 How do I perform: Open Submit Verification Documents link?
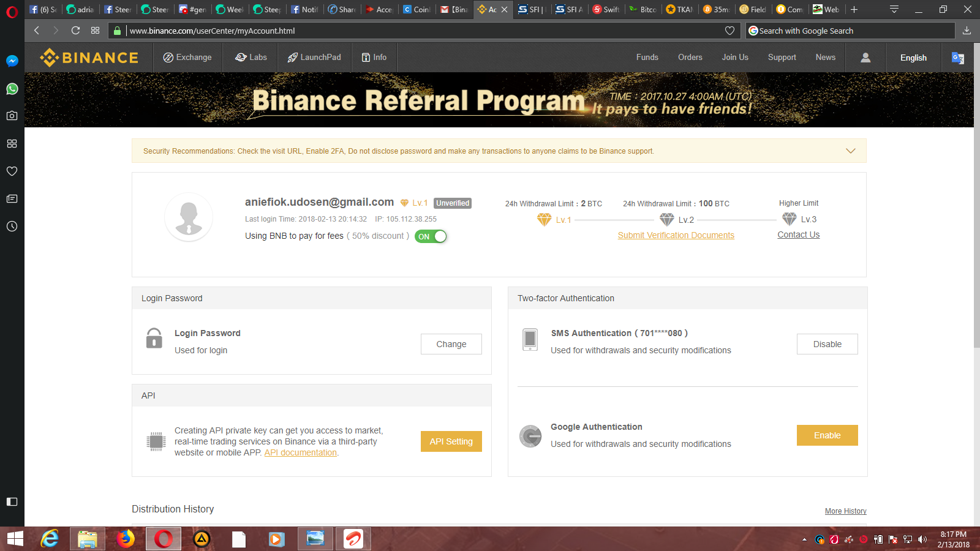click(x=676, y=235)
